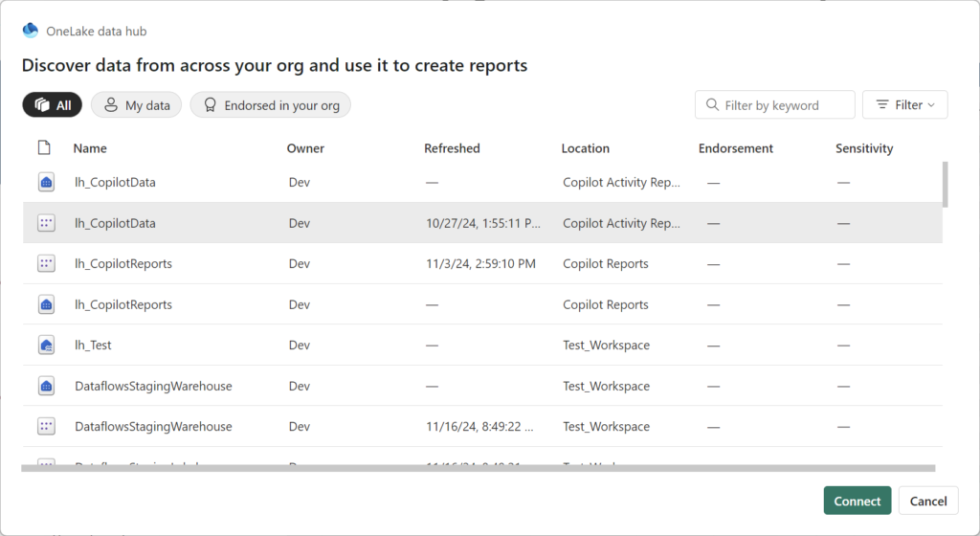
Task: Switch to the My data tab
Action: point(136,105)
